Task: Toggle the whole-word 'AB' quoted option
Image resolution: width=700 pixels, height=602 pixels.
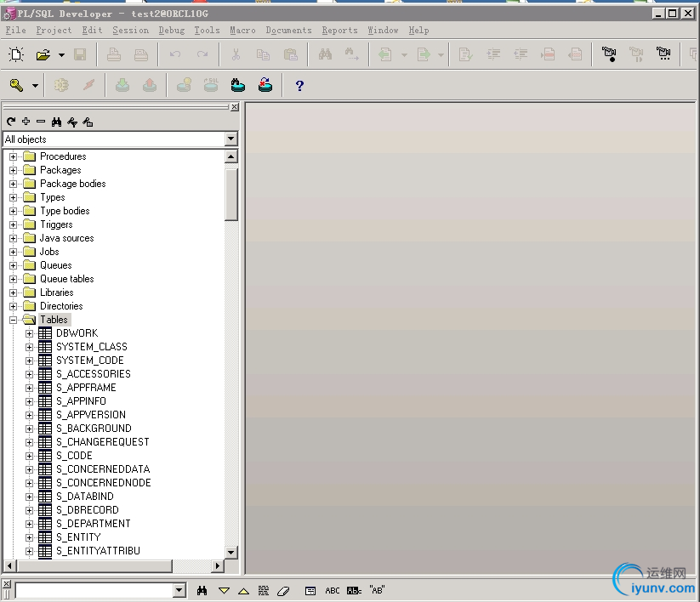Action: (x=377, y=590)
